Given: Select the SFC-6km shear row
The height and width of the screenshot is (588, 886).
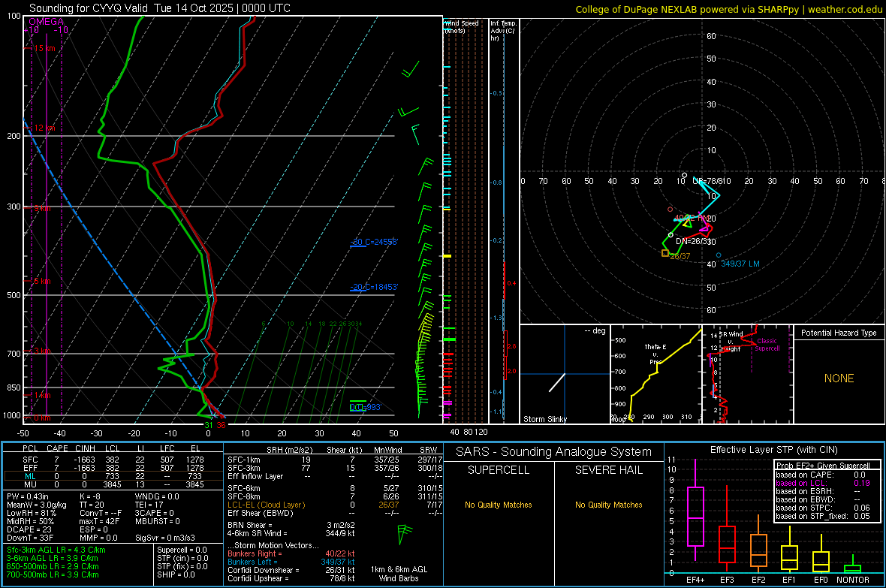Looking at the screenshot, I should tap(335, 488).
